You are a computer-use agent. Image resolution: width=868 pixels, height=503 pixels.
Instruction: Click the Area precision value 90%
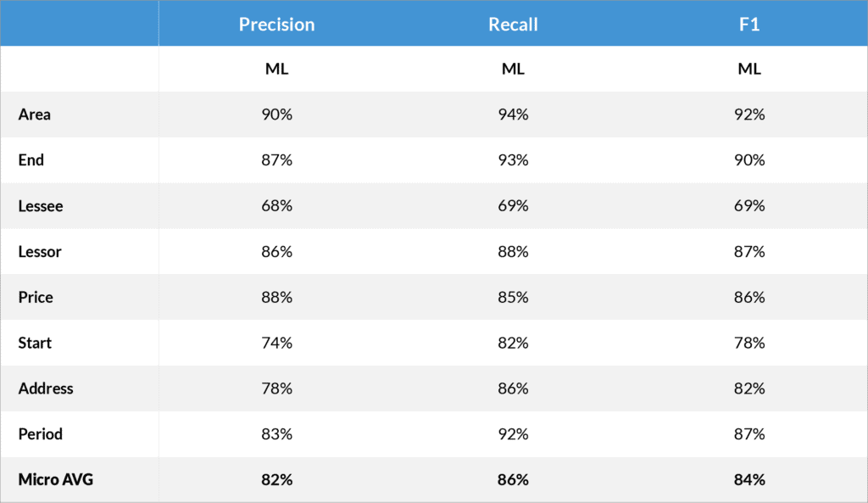coord(276,115)
